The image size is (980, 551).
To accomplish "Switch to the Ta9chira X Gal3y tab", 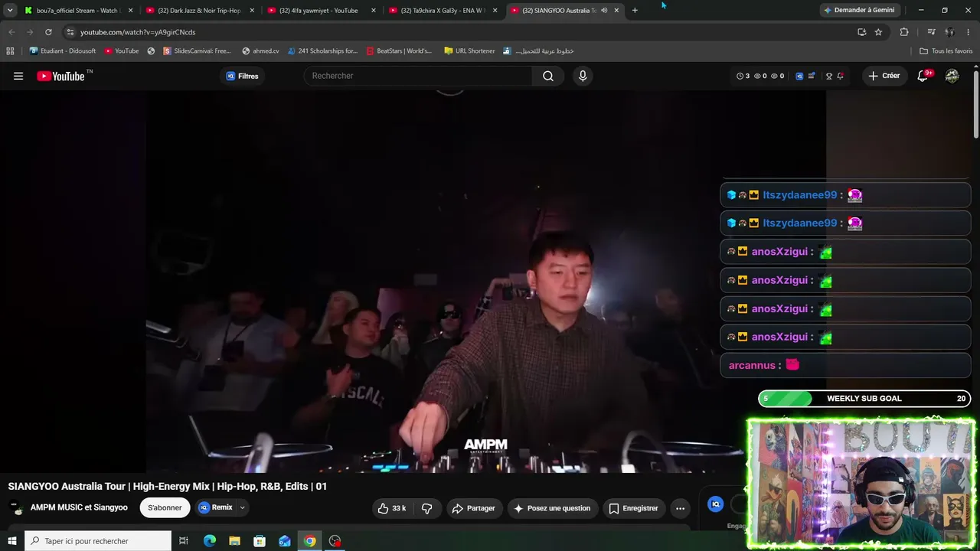I will 444,11.
